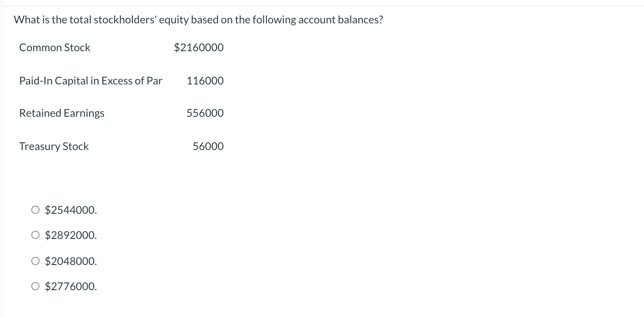Click the $2160000 Common Stock balance
The height and width of the screenshot is (318, 644).
tap(199, 48)
